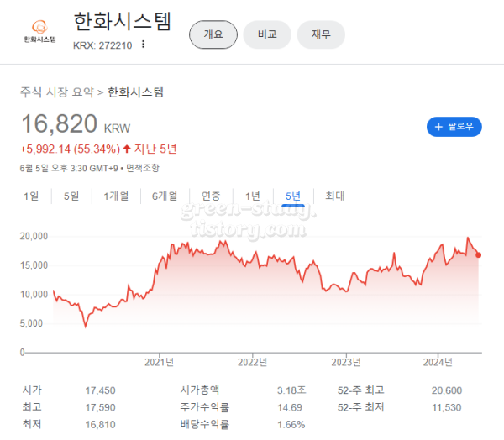Select the 재무 tab
This screenshot has width=504, height=440.
coord(321,34)
